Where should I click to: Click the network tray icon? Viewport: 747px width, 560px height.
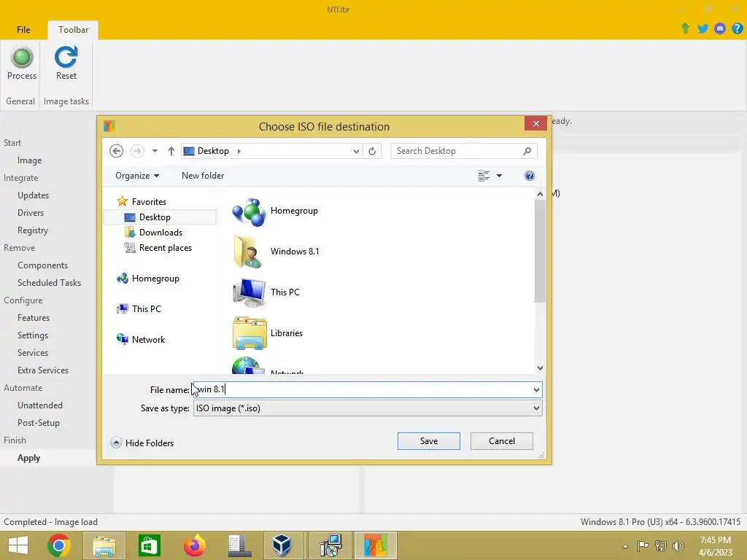coord(661,546)
